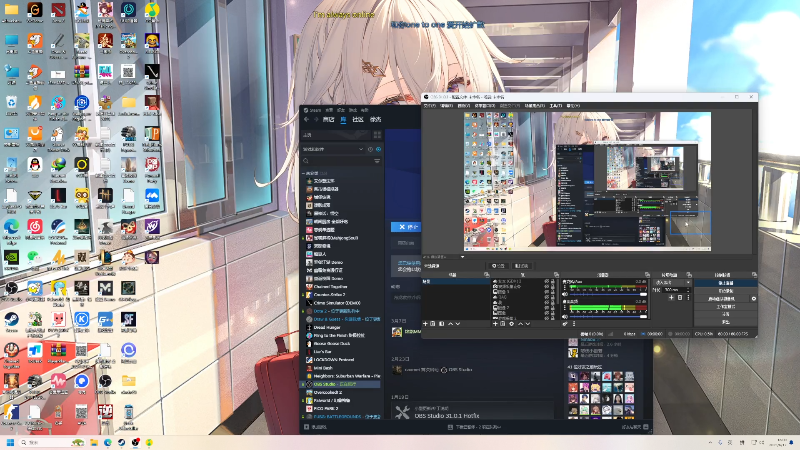This screenshot has height=450, width=800.
Task: Mute desktop audio channel in OBS mixer
Action: 564,317
